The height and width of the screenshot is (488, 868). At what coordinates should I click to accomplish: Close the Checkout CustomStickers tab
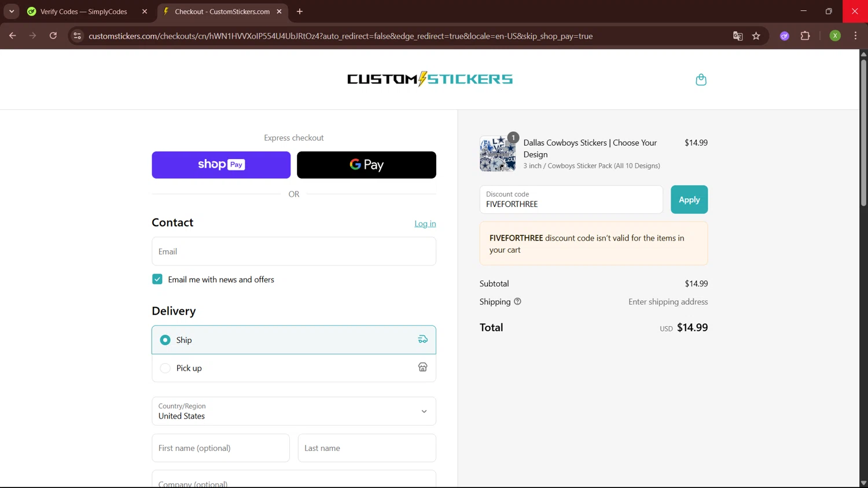tap(279, 12)
